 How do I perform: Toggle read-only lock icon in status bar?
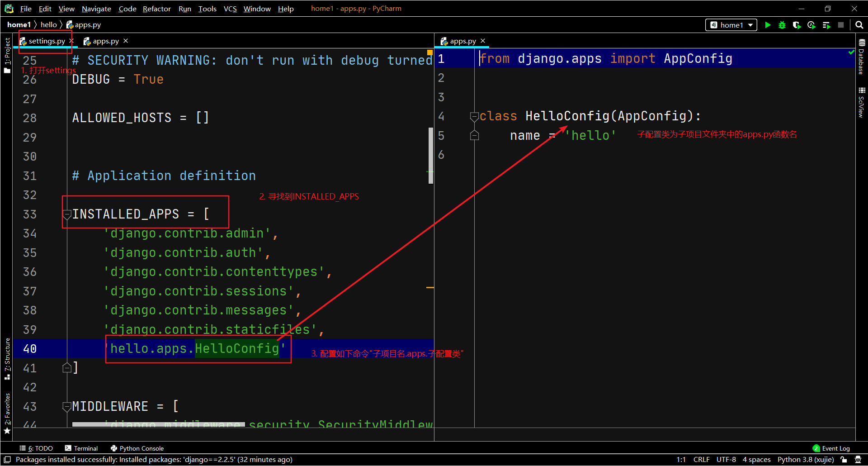pos(844,460)
